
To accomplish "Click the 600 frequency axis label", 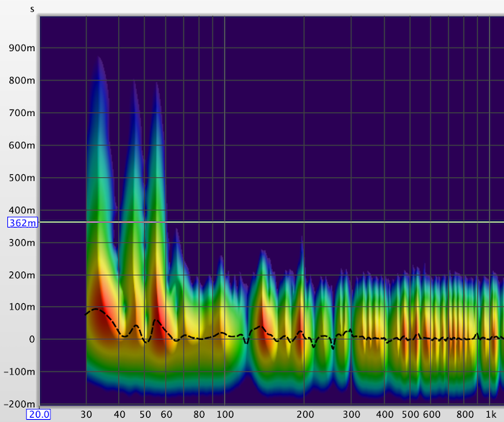I will pyautogui.click(x=431, y=414).
